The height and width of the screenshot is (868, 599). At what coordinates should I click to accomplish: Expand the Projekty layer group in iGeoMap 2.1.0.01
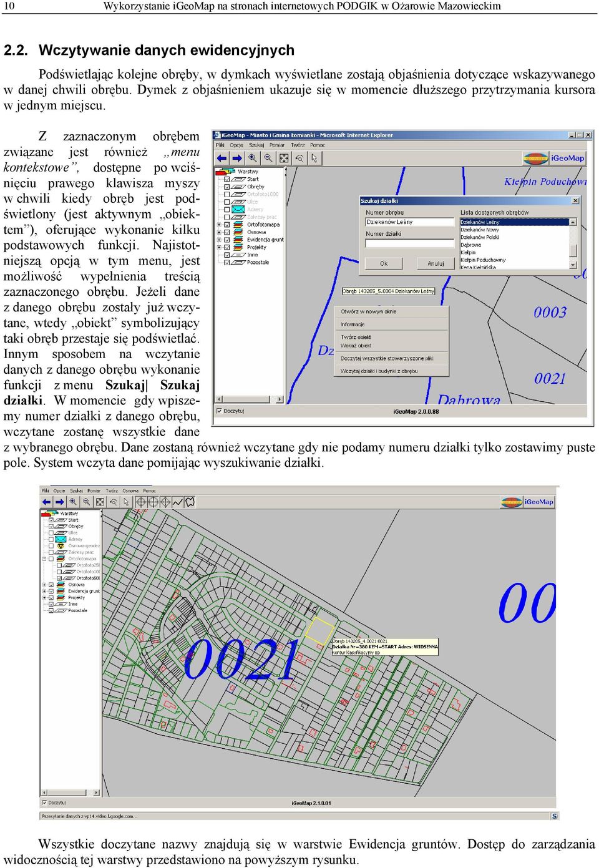[x=44, y=598]
